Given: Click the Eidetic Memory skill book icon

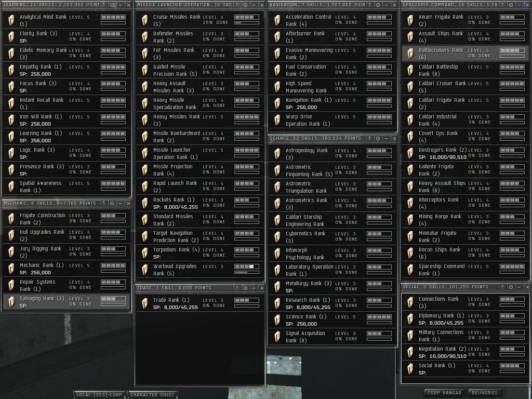Looking at the screenshot, I should pos(11,54).
